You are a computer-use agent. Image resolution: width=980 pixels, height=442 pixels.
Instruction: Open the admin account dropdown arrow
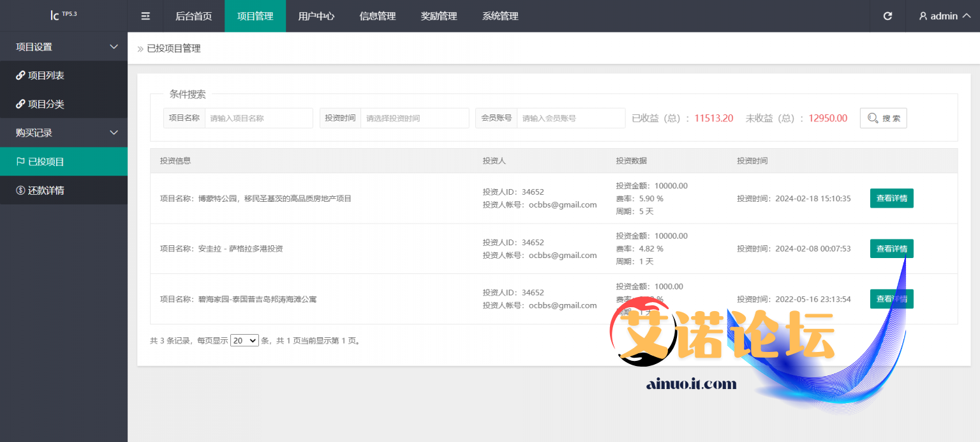pos(966,16)
